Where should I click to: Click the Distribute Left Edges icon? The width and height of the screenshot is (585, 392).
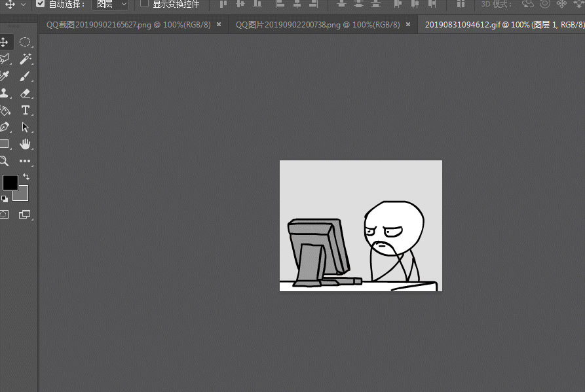click(x=398, y=4)
